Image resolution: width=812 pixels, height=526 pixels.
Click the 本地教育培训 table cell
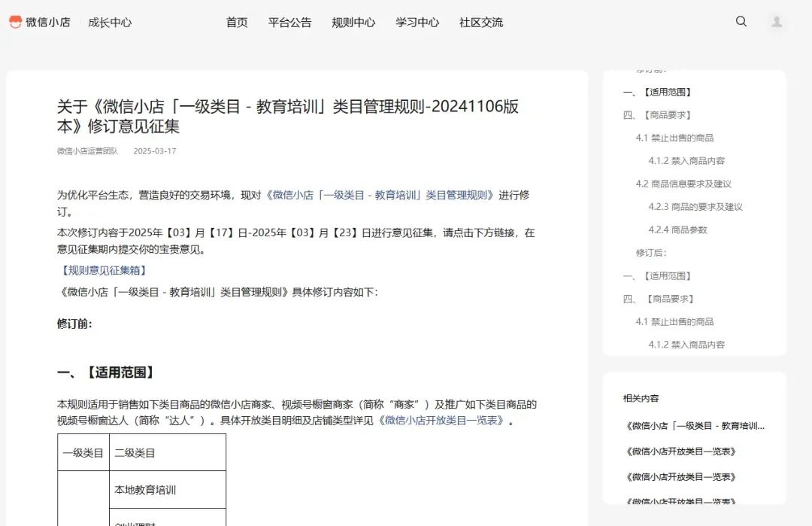168,490
